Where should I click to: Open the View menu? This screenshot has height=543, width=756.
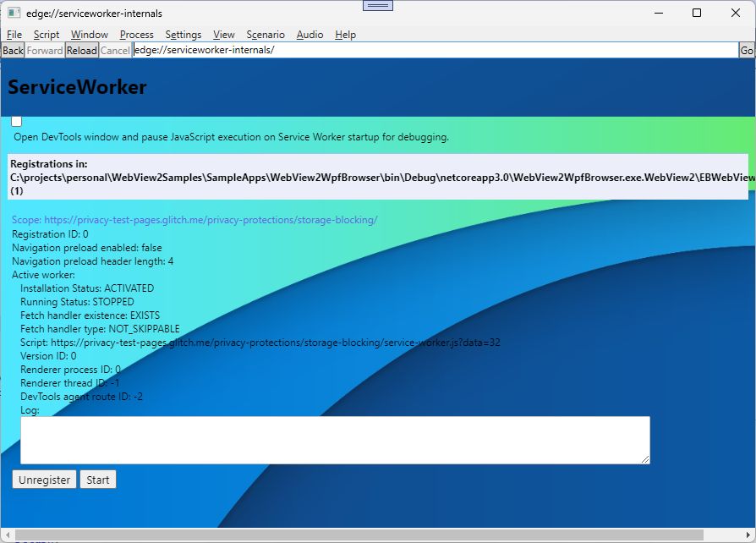coord(223,35)
